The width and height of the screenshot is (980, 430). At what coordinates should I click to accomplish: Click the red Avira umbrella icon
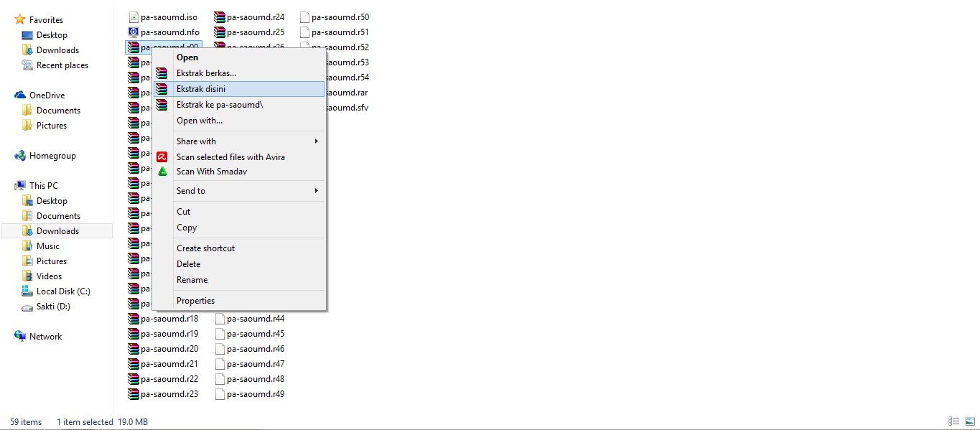pyautogui.click(x=162, y=157)
